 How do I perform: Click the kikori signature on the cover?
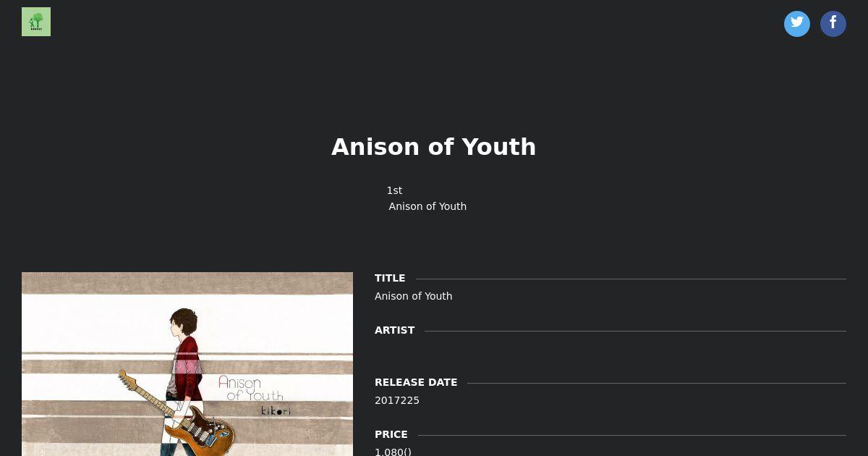(276, 411)
